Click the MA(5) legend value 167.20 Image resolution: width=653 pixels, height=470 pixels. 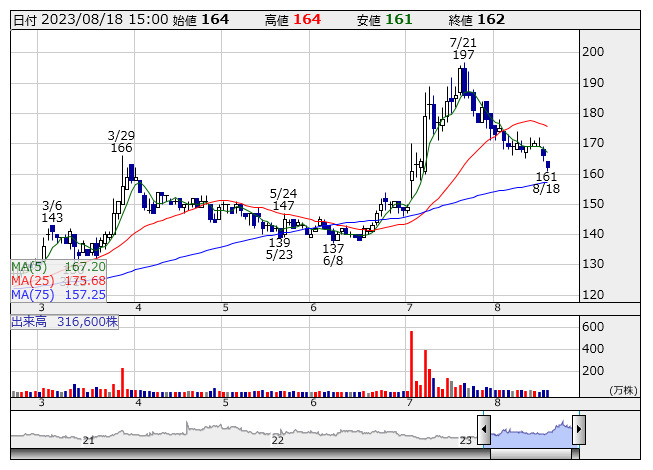(x=85, y=266)
